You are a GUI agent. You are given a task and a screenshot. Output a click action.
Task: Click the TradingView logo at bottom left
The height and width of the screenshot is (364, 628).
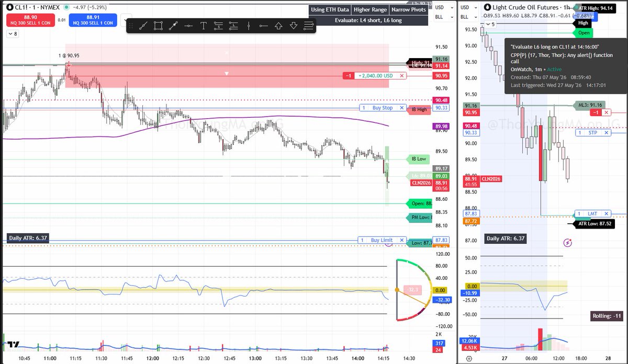(x=13, y=344)
